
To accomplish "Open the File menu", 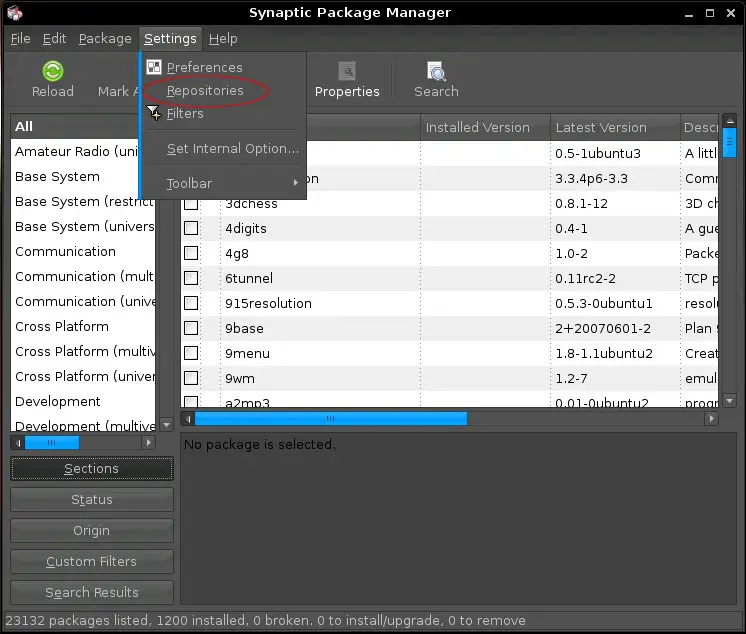I will point(20,39).
